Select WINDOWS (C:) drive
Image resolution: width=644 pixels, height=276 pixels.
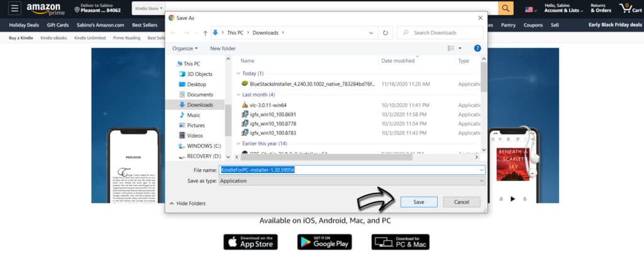coord(199,146)
